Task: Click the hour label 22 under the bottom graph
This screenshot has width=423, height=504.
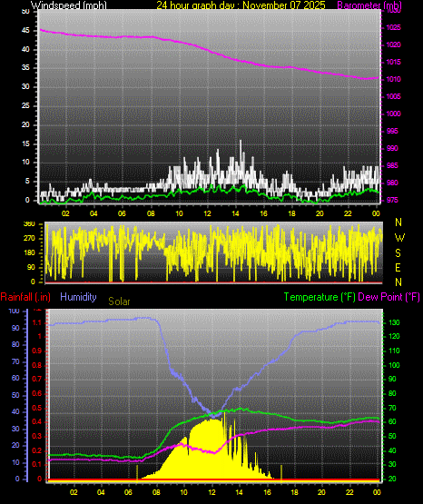Action: [349, 492]
